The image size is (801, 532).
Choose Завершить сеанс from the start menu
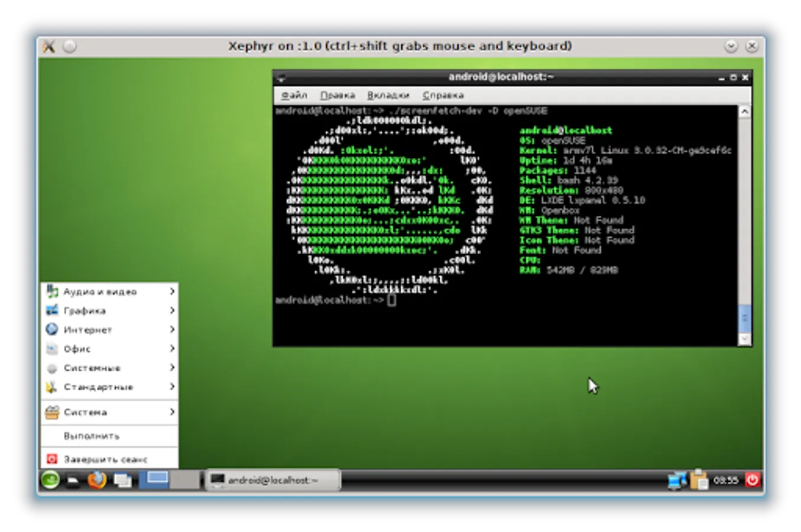point(110,459)
